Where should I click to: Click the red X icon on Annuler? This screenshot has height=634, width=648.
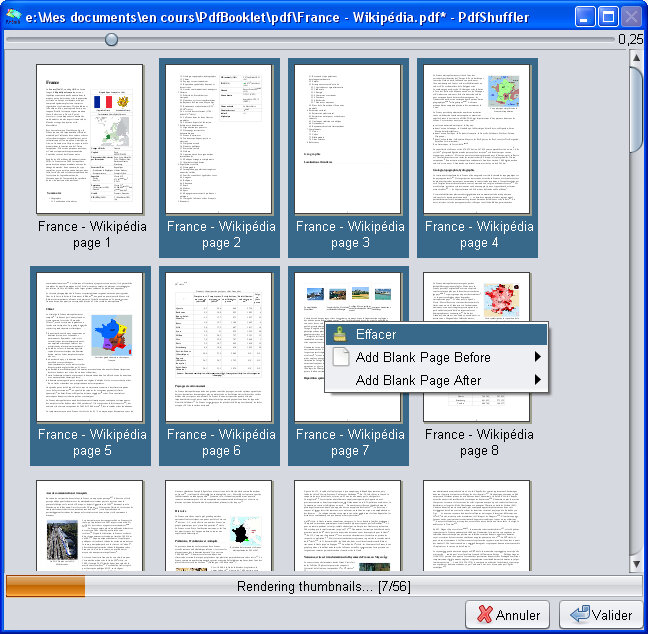pos(484,615)
